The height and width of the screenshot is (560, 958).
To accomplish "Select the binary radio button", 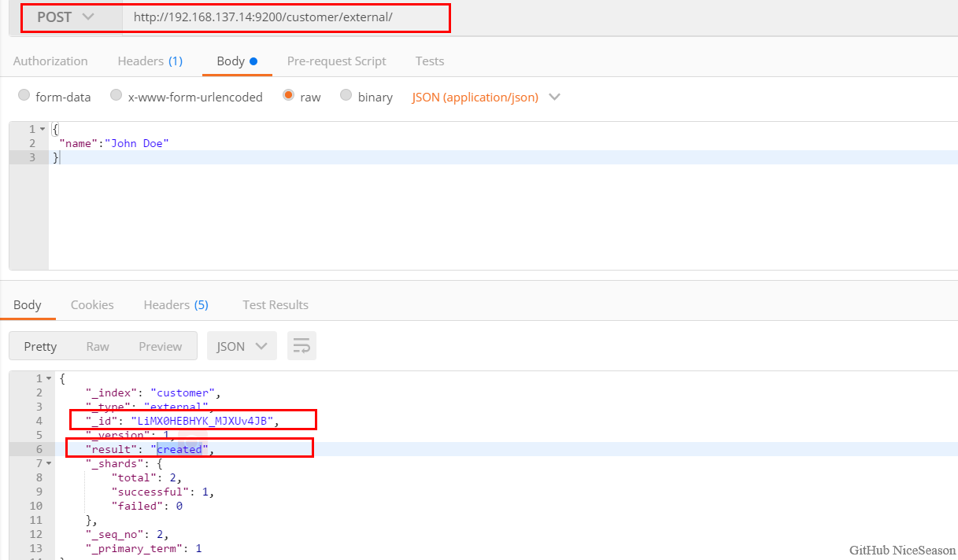I will 346,96.
